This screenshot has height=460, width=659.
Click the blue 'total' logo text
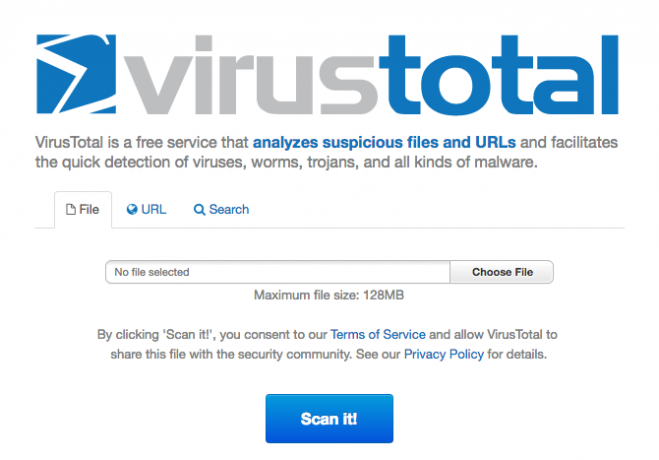tap(499, 75)
